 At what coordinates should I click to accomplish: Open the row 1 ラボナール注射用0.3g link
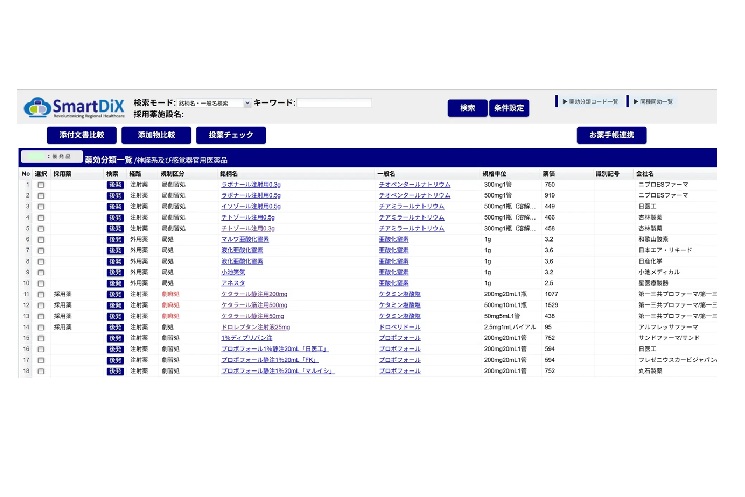(251, 184)
